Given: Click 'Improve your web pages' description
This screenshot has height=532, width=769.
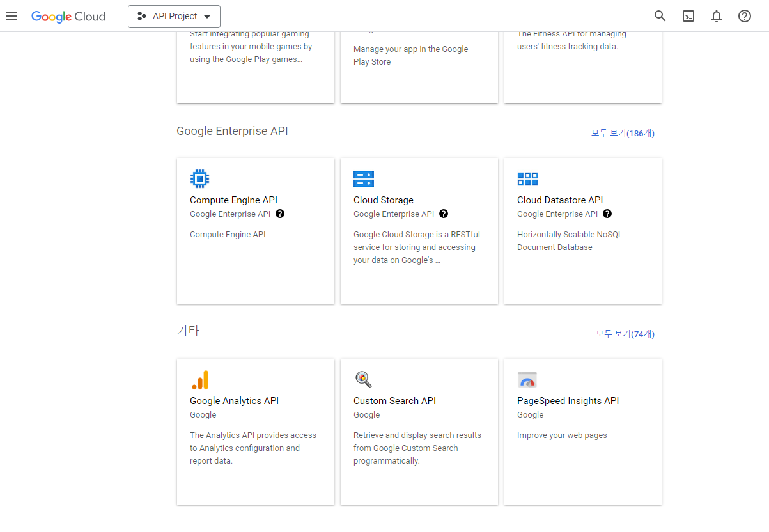Looking at the screenshot, I should point(562,435).
